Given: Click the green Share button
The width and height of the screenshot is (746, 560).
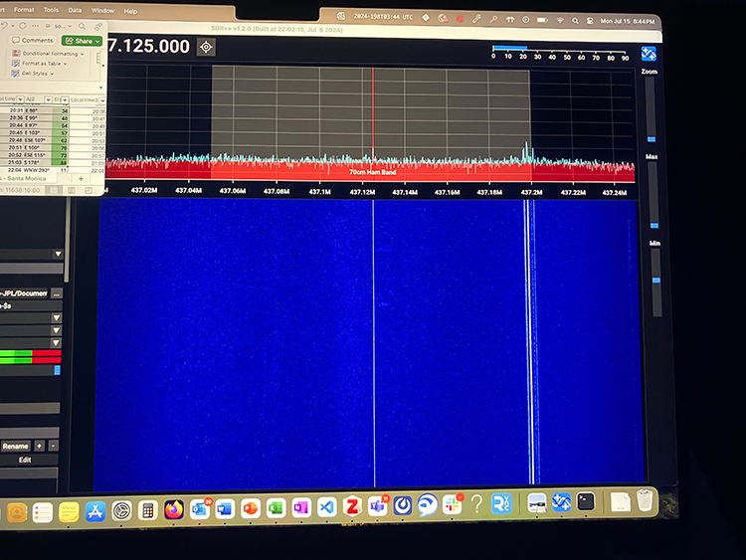Looking at the screenshot, I should pyautogui.click(x=82, y=41).
